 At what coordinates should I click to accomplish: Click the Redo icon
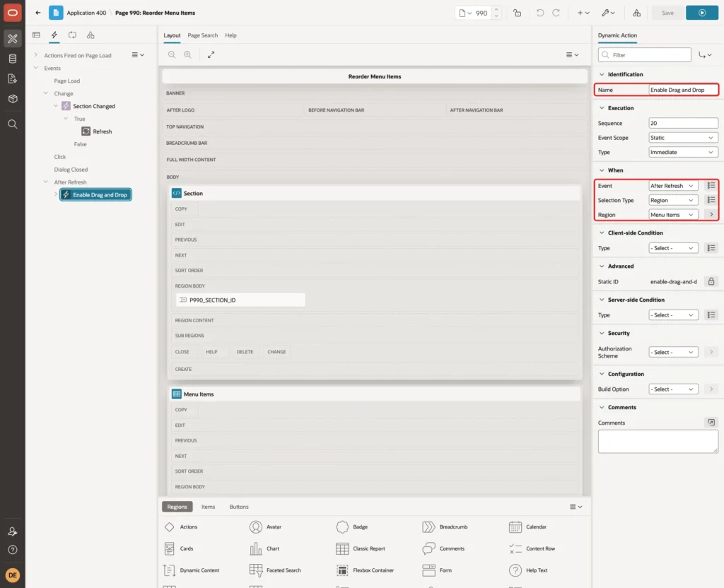tap(556, 13)
